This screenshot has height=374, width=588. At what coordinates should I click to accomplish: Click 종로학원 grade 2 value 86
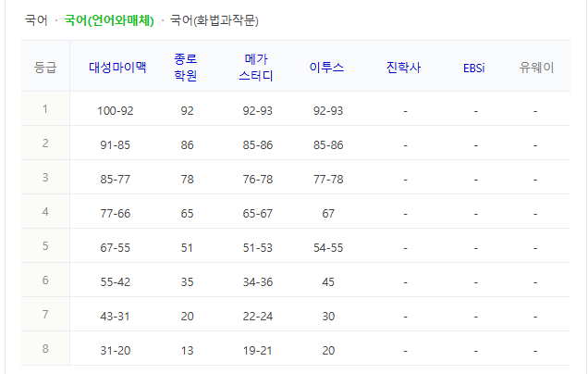(x=187, y=145)
